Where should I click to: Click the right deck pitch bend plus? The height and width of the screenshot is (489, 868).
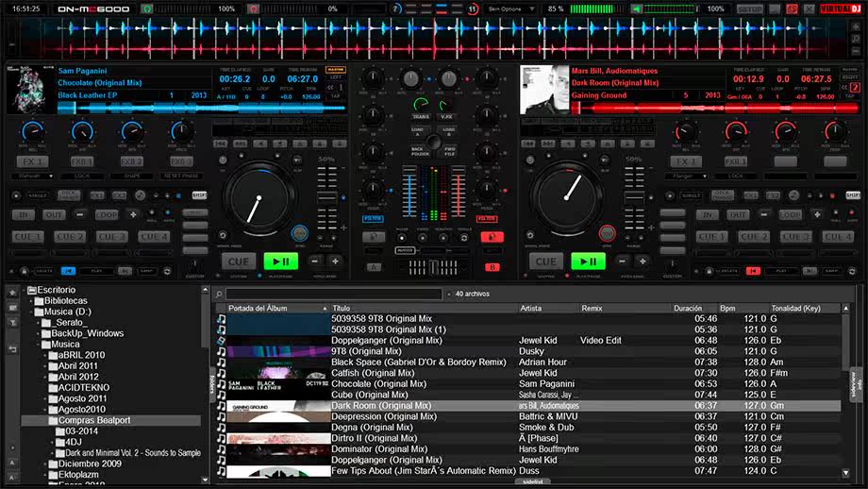643,261
